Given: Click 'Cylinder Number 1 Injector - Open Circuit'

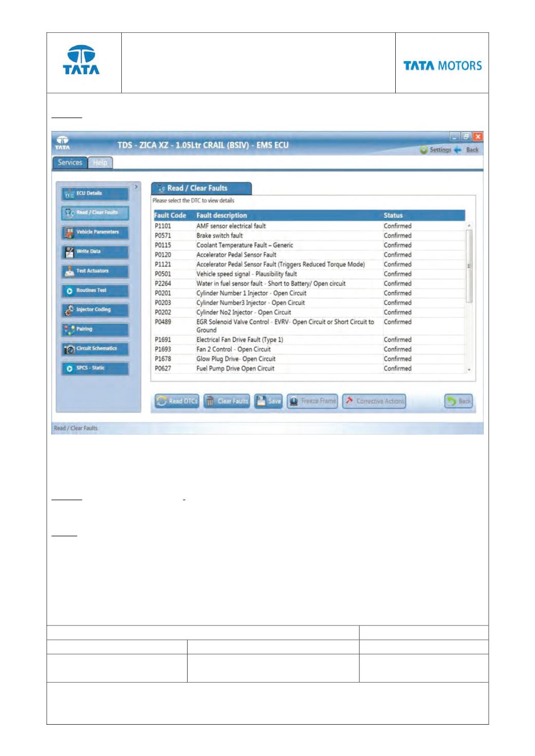Looking at the screenshot, I should [251, 293].
